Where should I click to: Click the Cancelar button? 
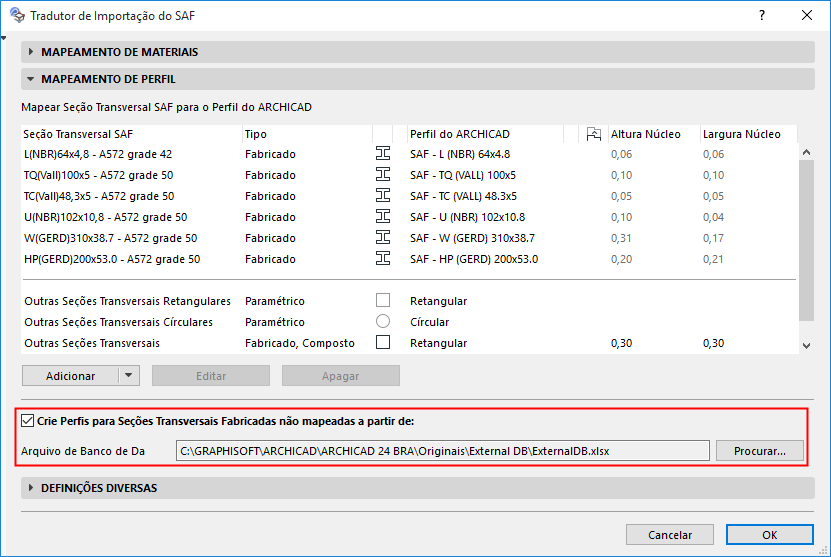(x=670, y=535)
